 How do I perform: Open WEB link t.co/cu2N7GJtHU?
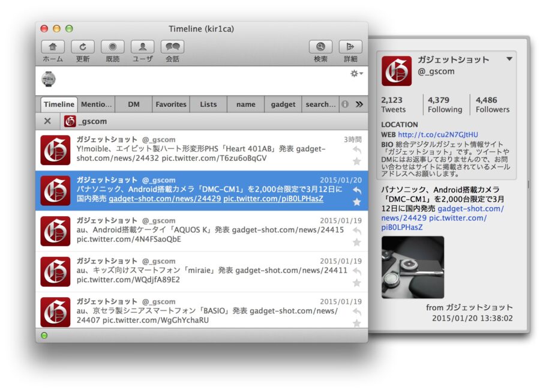click(438, 134)
